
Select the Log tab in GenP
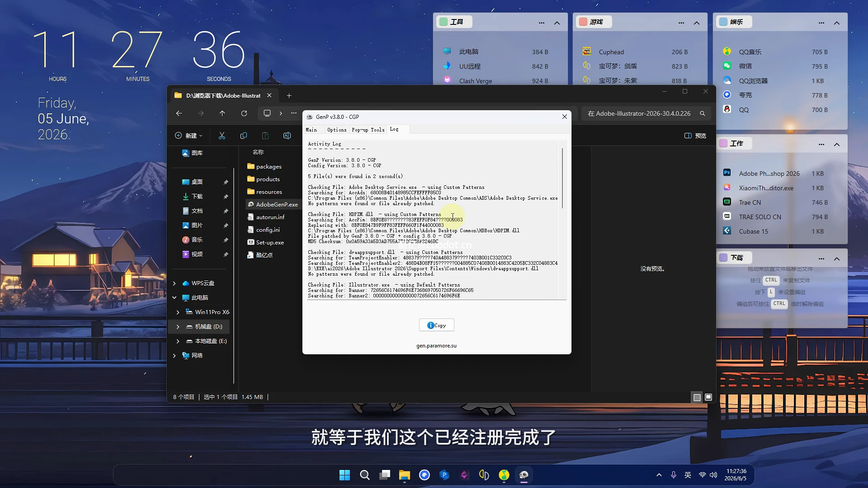394,129
